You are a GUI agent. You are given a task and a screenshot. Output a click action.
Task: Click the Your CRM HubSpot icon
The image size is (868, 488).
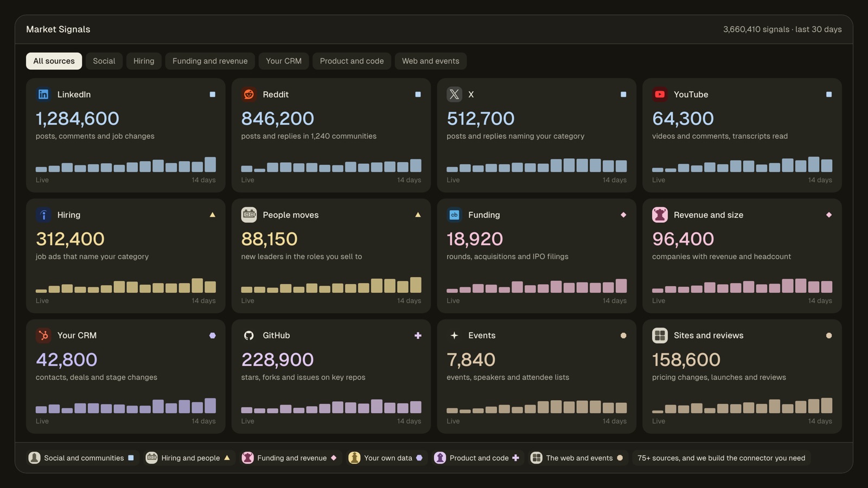43,336
